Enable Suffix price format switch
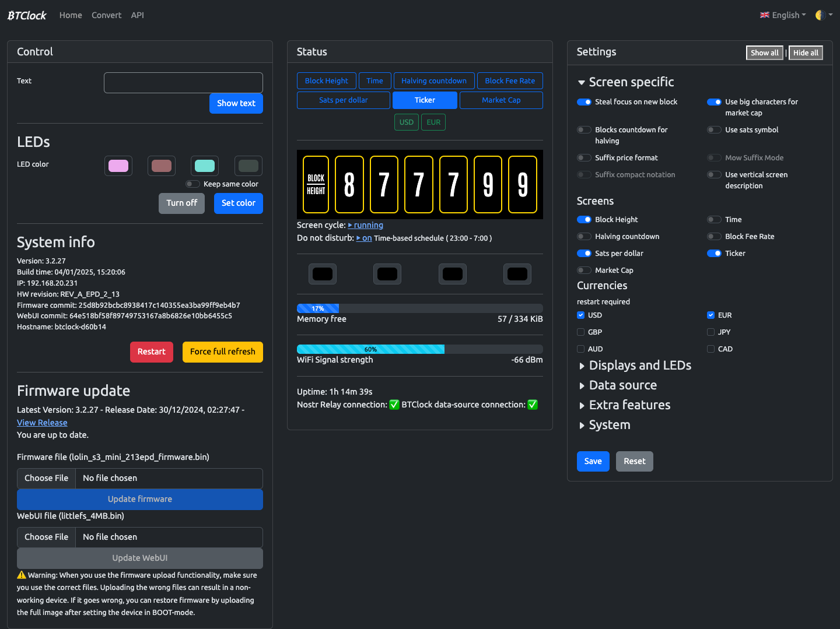 pyautogui.click(x=584, y=158)
